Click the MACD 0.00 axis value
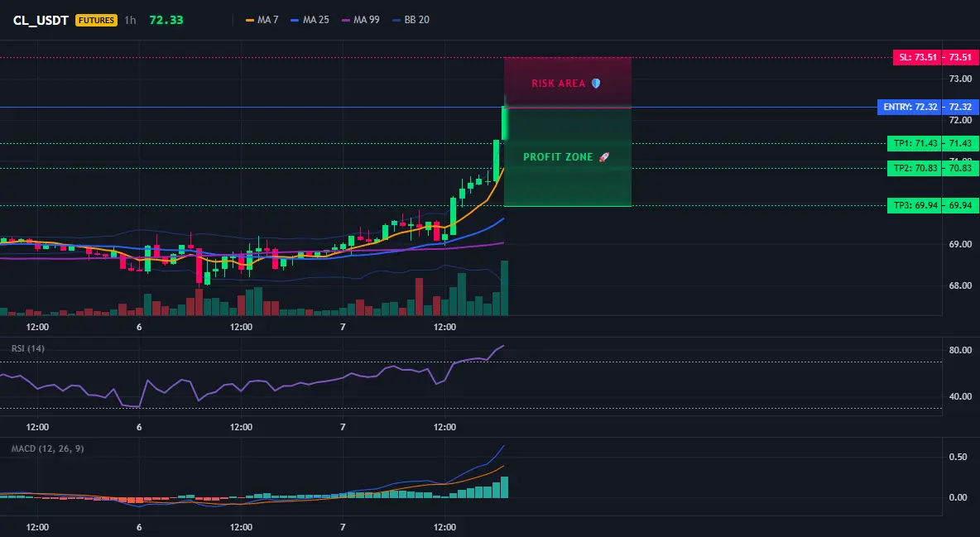The height and width of the screenshot is (537, 980). coord(958,497)
